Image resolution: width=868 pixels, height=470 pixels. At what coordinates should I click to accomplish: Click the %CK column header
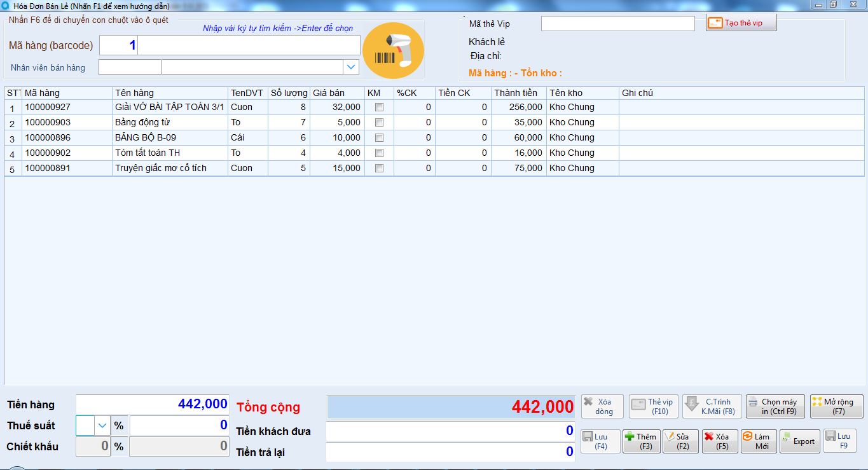(415, 93)
